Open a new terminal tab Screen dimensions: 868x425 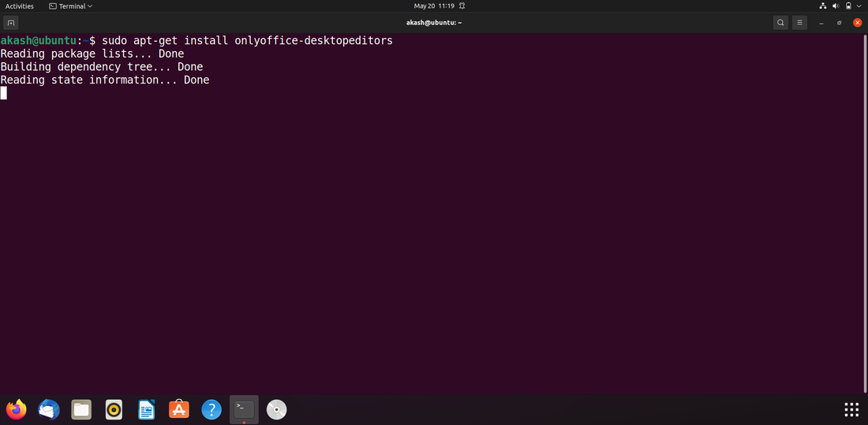coord(11,23)
